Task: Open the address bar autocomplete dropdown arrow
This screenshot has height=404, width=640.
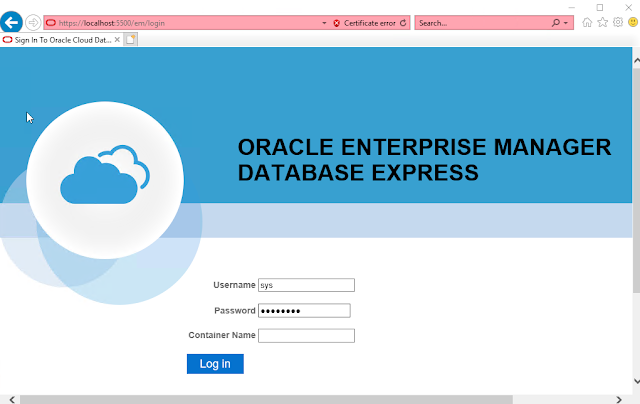Action: (324, 23)
